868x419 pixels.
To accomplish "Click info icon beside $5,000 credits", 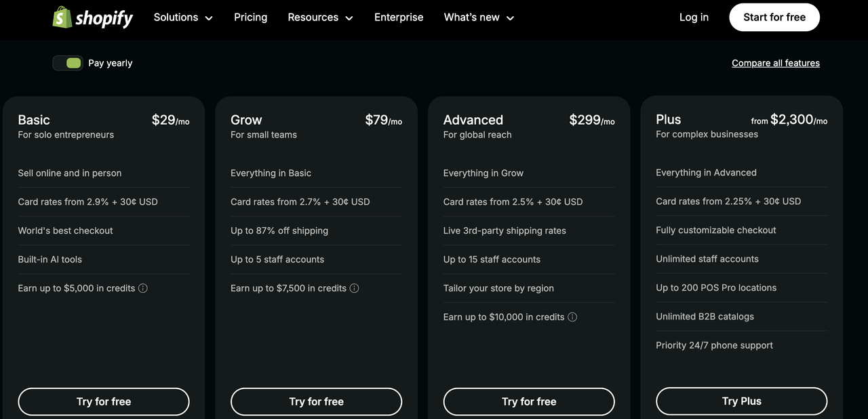I will coord(143,288).
